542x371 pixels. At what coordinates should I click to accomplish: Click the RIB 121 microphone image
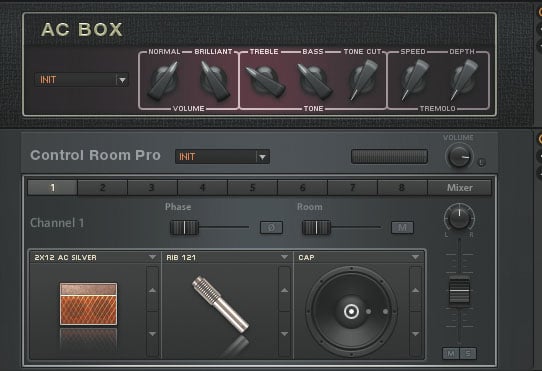point(220,304)
